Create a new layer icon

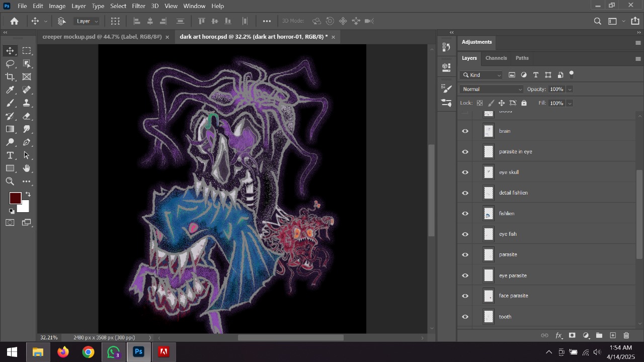pos(613,335)
